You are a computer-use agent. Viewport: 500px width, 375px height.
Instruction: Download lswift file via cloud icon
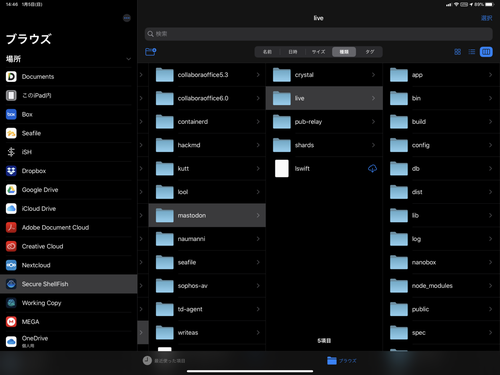[x=372, y=169]
